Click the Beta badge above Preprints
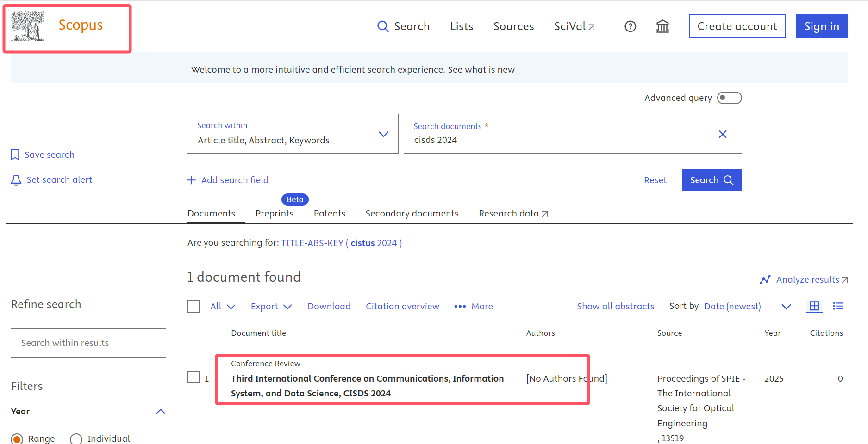The height and width of the screenshot is (444, 868). click(295, 199)
